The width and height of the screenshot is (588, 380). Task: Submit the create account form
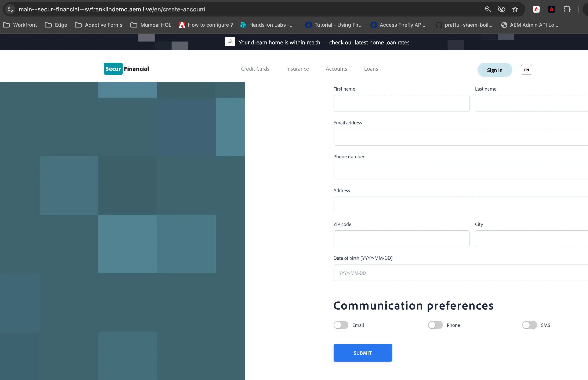tap(363, 353)
